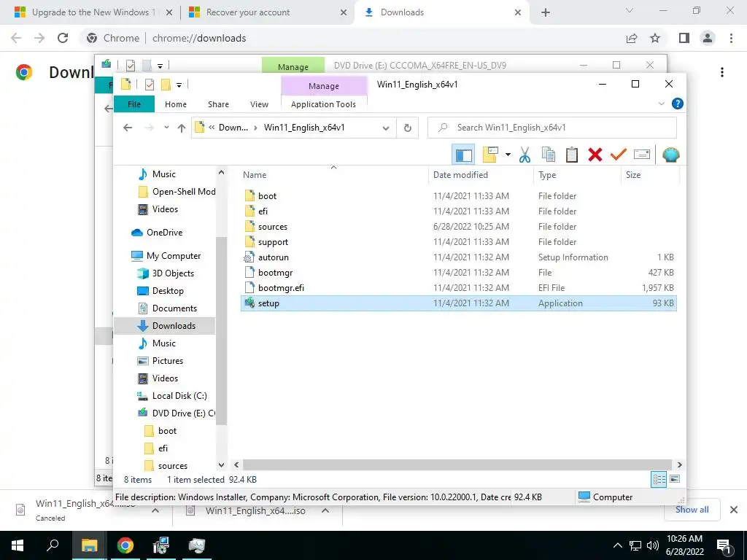Click the Classic Explorer shell settings icon
Image resolution: width=747 pixels, height=560 pixels.
click(x=671, y=155)
